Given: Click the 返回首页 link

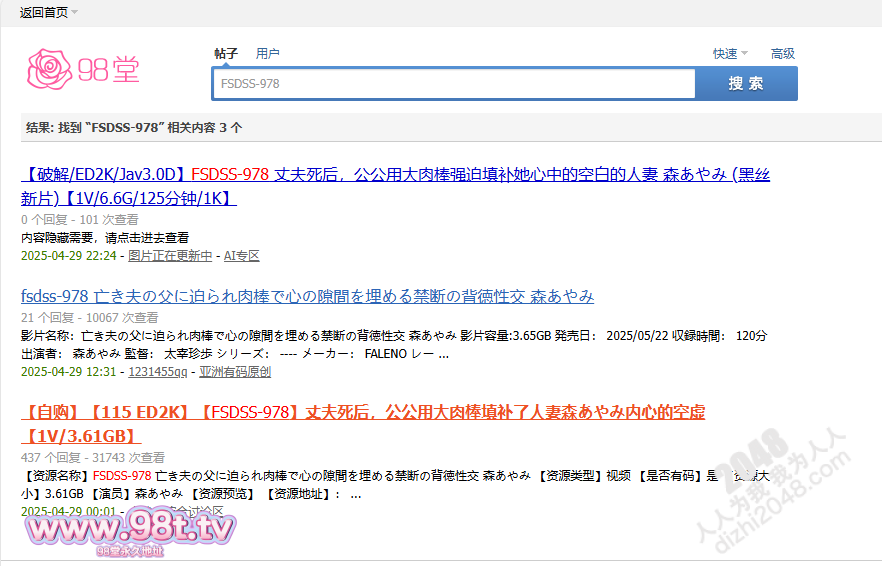Looking at the screenshot, I should 43,12.
